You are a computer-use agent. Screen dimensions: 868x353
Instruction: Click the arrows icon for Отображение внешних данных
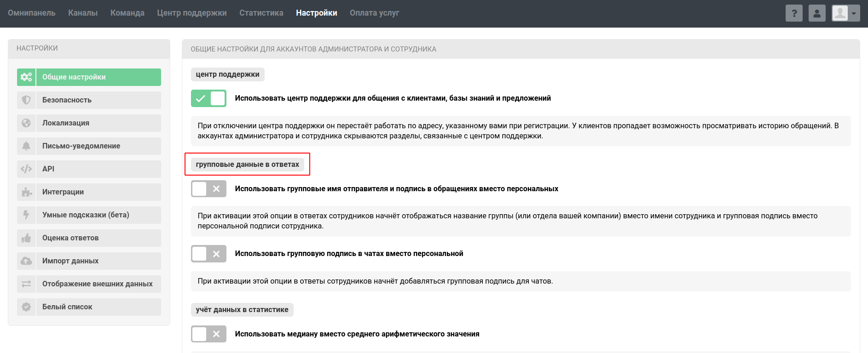[x=26, y=284]
